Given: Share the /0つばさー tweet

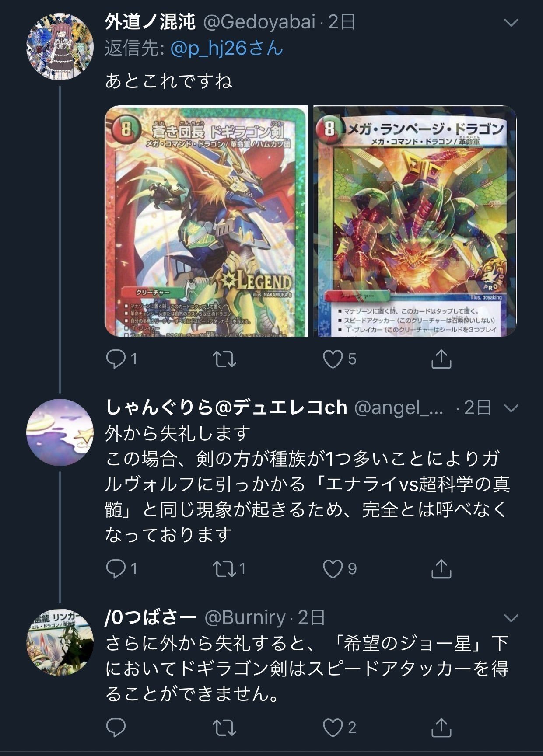Looking at the screenshot, I should click(x=441, y=728).
